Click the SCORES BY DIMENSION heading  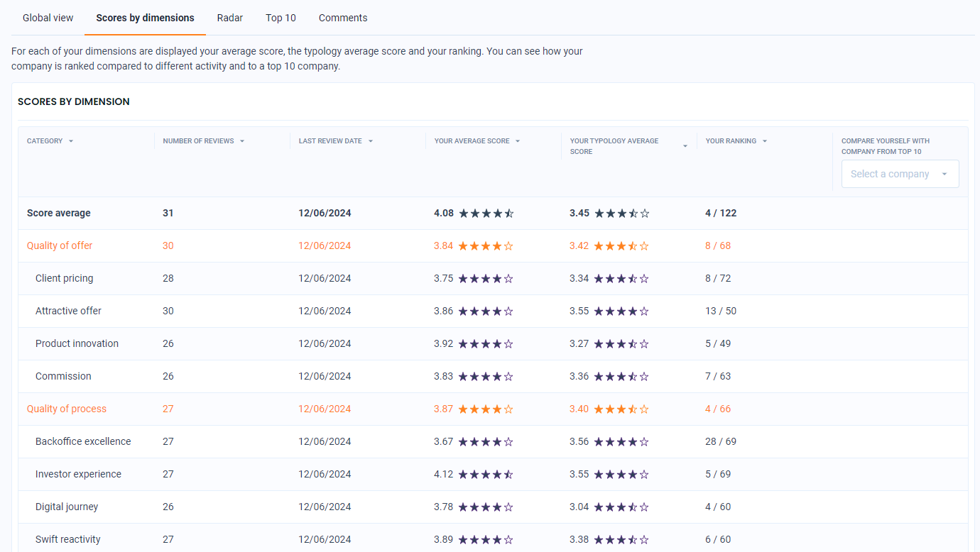coord(74,101)
